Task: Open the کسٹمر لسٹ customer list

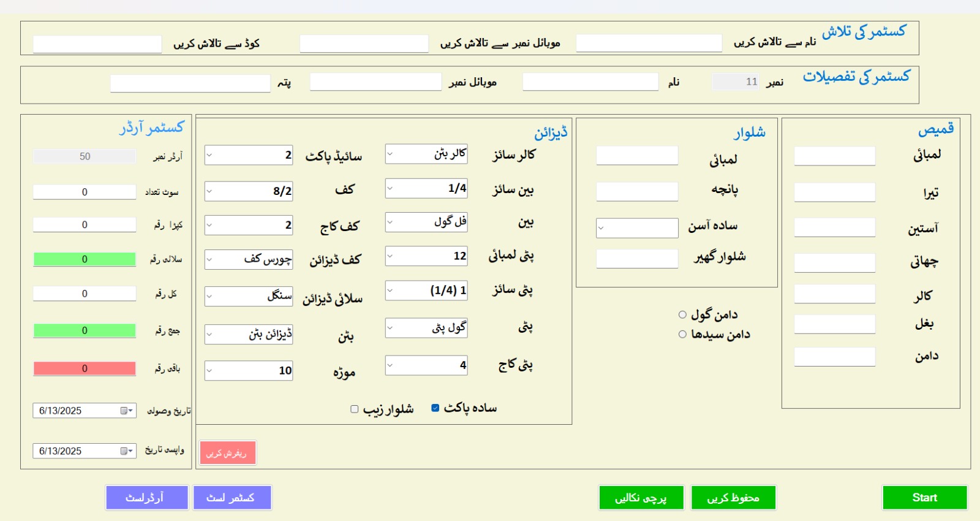Action: [232, 498]
